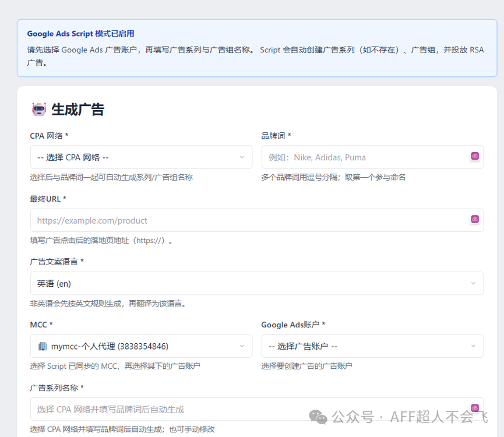Viewport: 504px width, 437px height.
Task: Click hint '多个品牌词用逗号分隔；取第一个参与命名'
Action: pos(333,177)
